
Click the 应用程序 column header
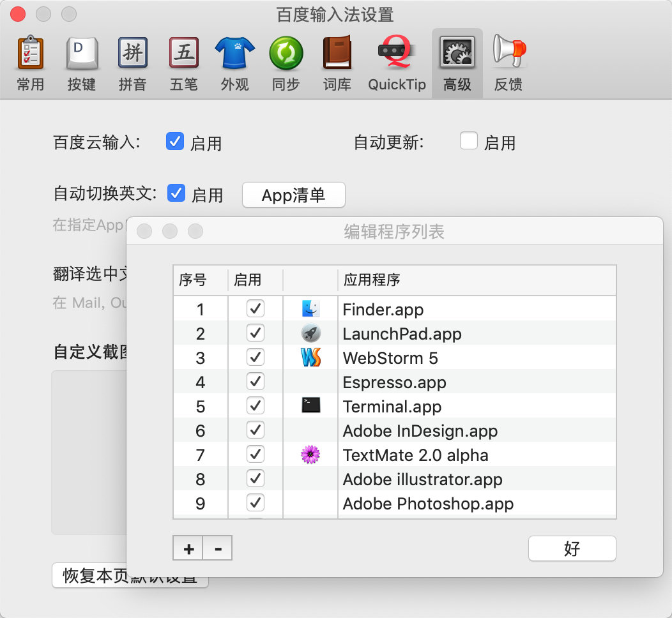(476, 280)
